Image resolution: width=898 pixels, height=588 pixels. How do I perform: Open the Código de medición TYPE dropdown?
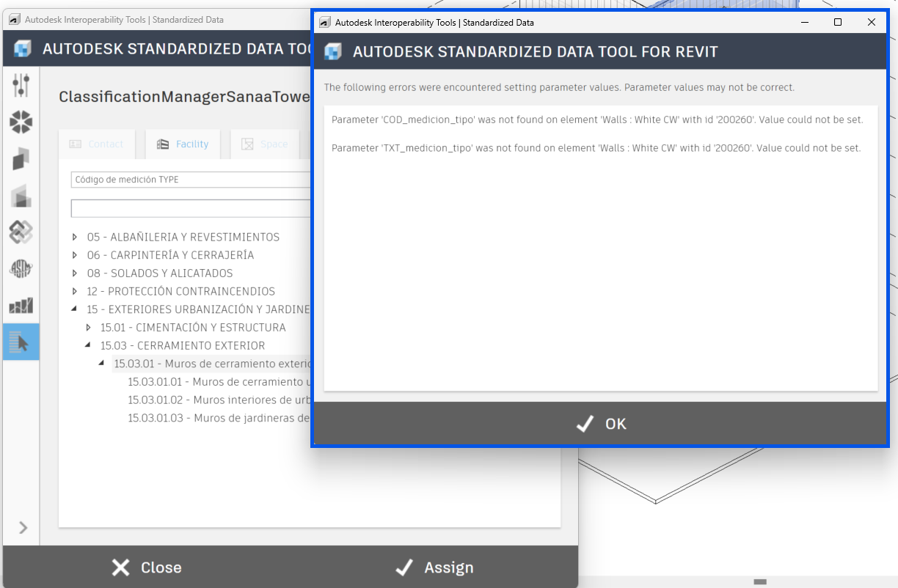tap(191, 180)
